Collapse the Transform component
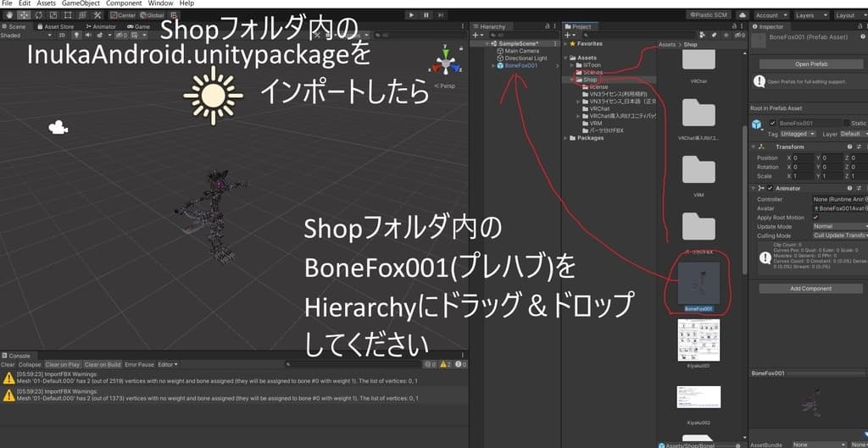Viewport: 868px width, 448px height. (x=754, y=147)
